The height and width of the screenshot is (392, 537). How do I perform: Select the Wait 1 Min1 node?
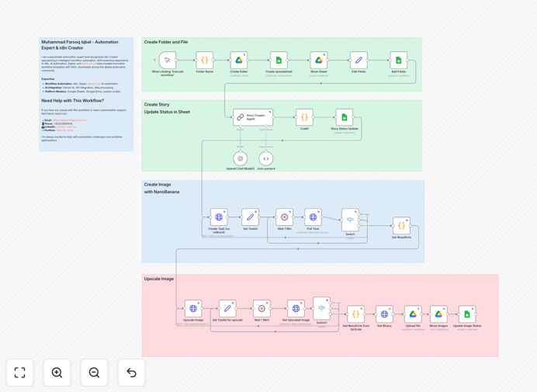262,308
